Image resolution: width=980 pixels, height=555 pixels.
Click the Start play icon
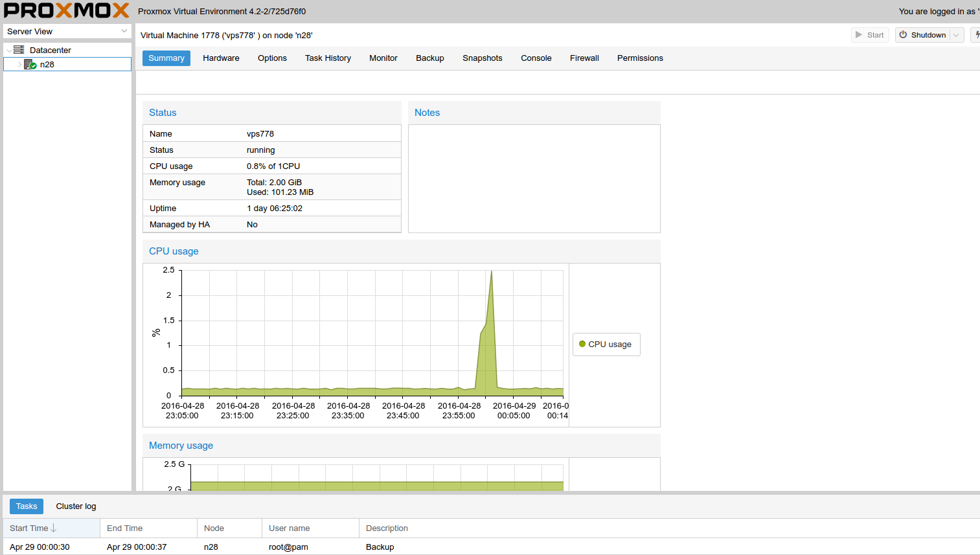coord(859,35)
